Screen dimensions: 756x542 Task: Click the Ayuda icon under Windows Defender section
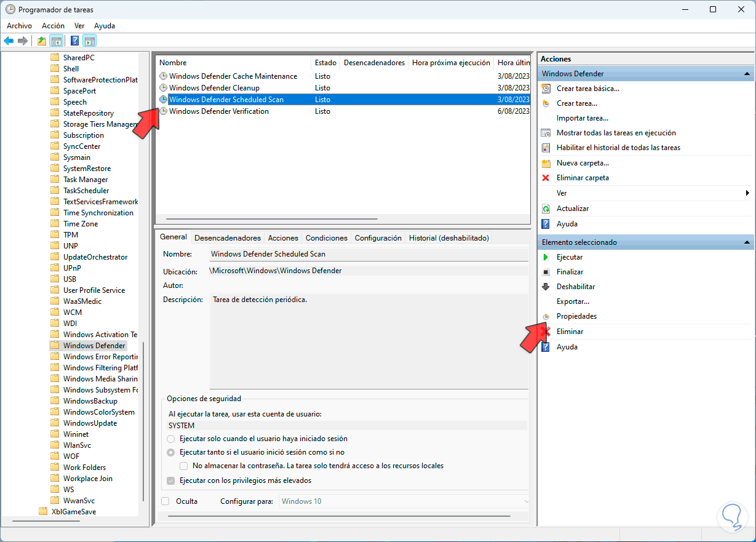pos(546,224)
